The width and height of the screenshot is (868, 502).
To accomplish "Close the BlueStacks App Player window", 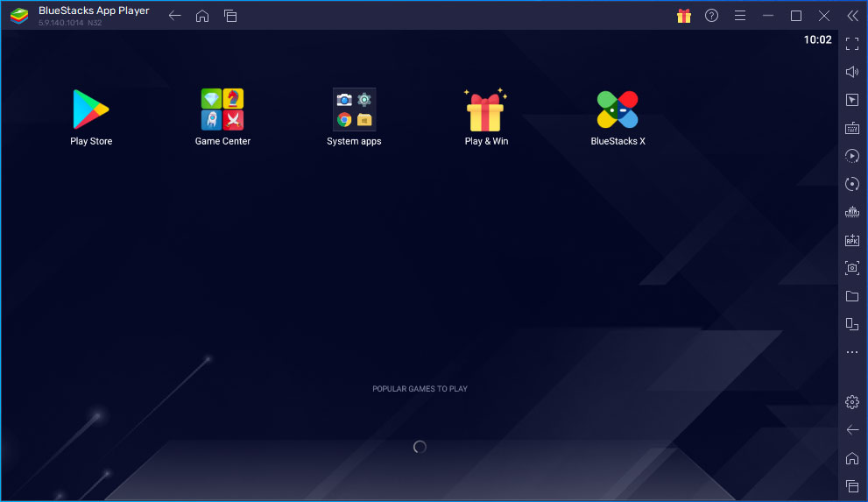I will 824,16.
